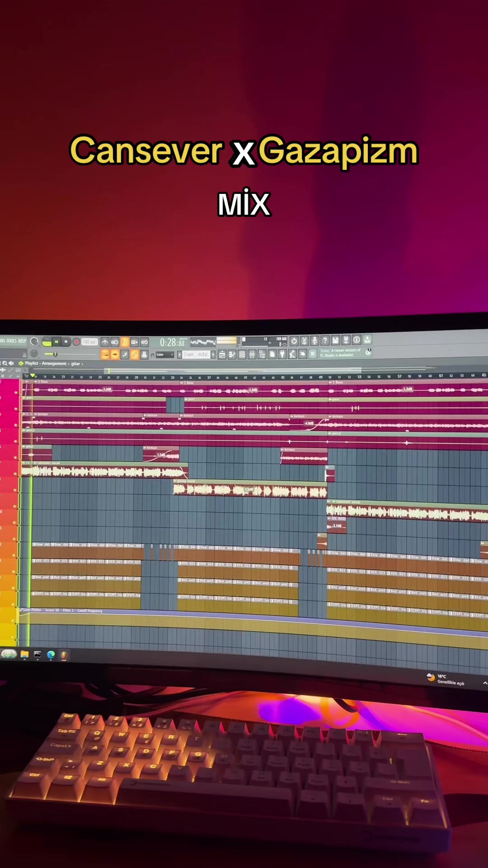This screenshot has height=868, width=488.
Task: Adjust the main volume slider
Action: (70, 354)
